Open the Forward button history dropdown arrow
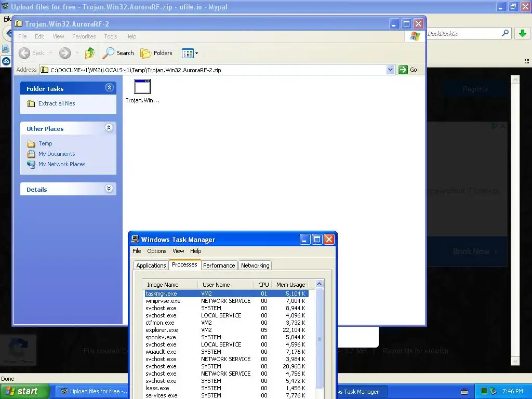 tap(77, 53)
